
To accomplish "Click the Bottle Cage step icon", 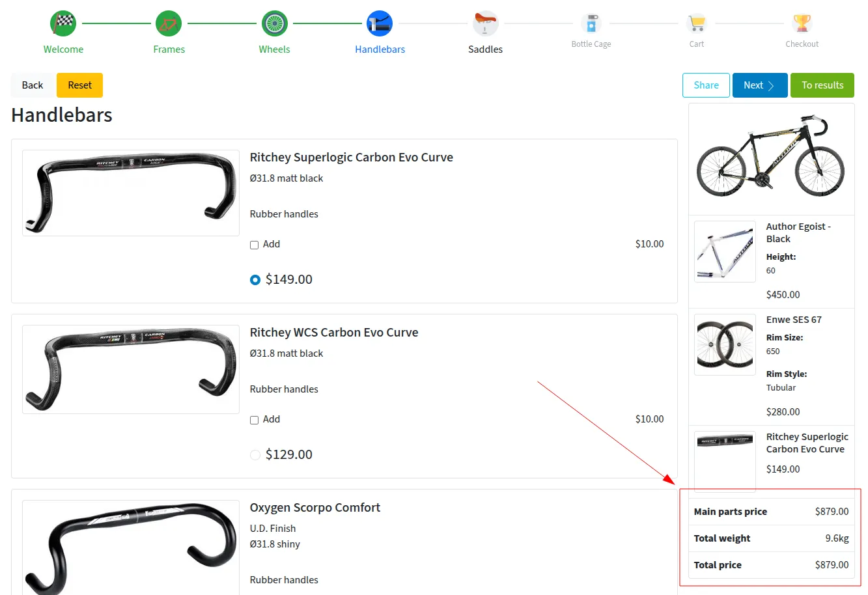I will [591, 23].
